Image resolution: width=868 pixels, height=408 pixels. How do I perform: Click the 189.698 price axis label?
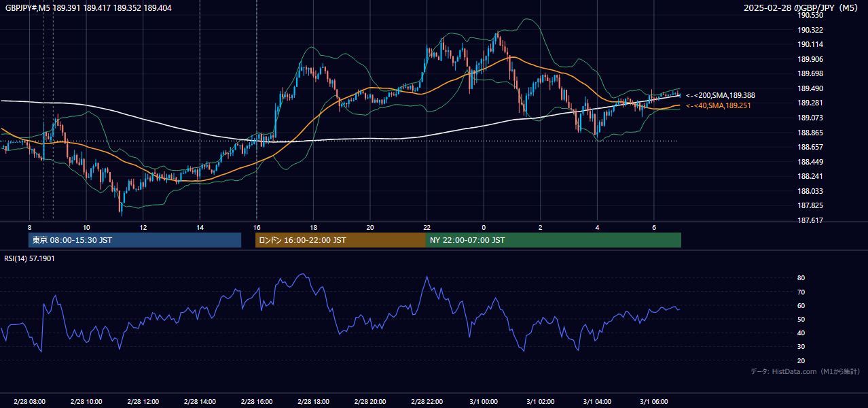click(x=812, y=73)
